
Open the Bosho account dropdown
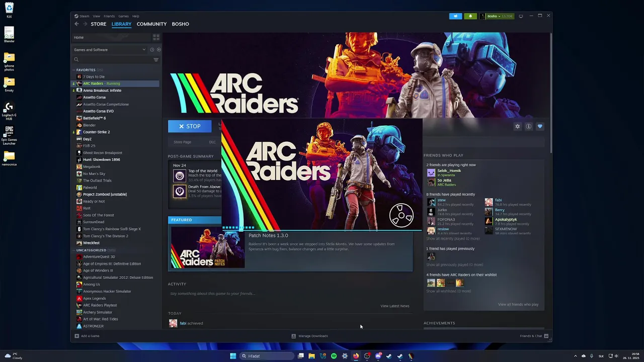pos(496,16)
